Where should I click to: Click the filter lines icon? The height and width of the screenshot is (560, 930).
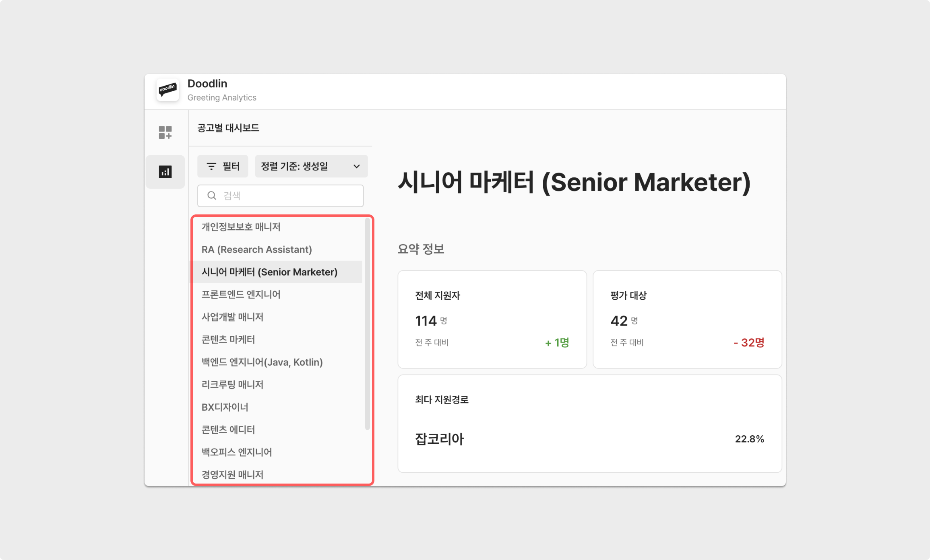click(211, 166)
